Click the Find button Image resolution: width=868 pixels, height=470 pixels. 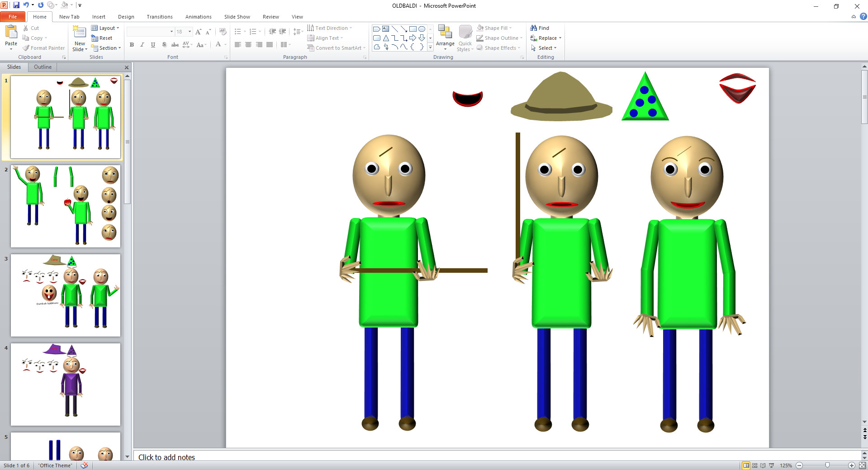(x=540, y=28)
